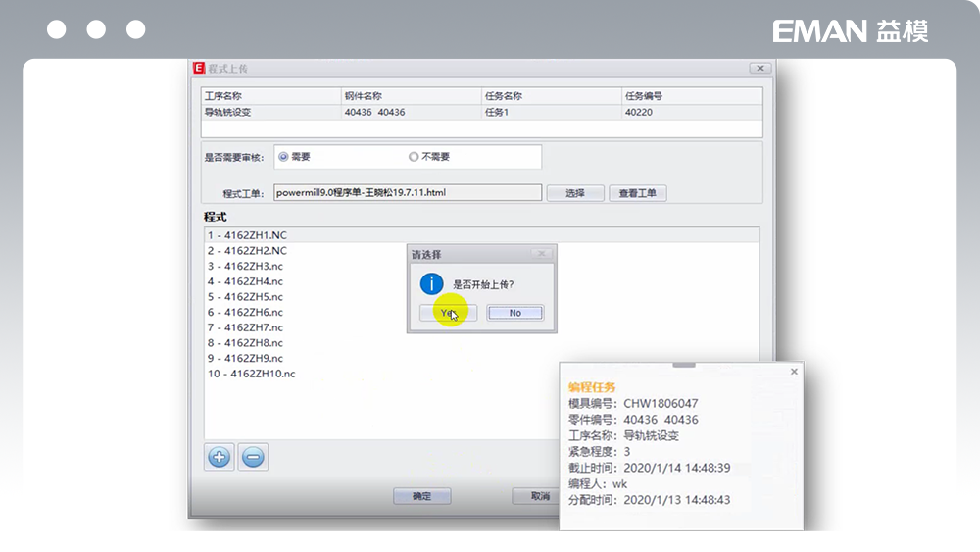Close the 请选择 confirmation dialog
Viewport: 980px width, 552px height.
pyautogui.click(x=541, y=254)
